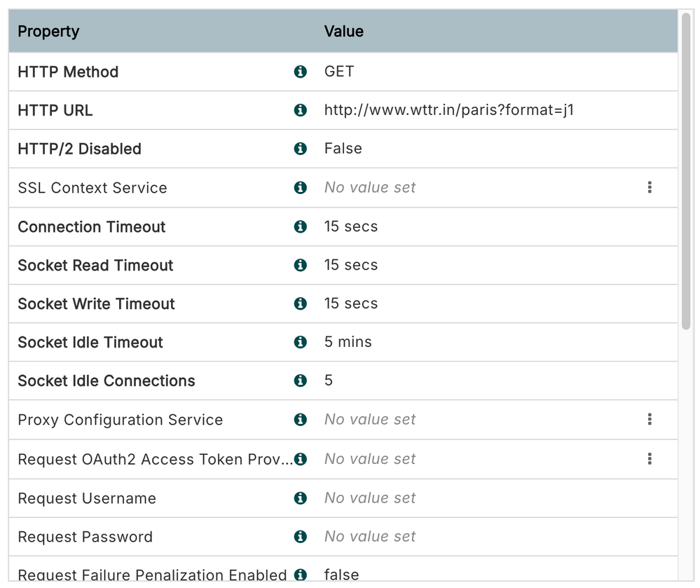Edit Socket Idle Timeout 5 mins value
The height and width of the screenshot is (588, 700).
coord(348,342)
